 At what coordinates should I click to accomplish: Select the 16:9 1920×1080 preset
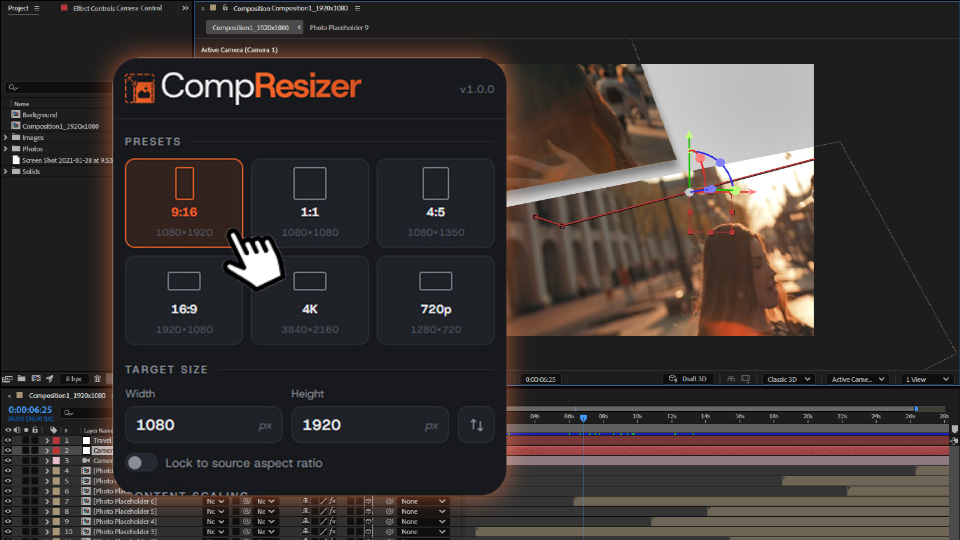point(184,300)
